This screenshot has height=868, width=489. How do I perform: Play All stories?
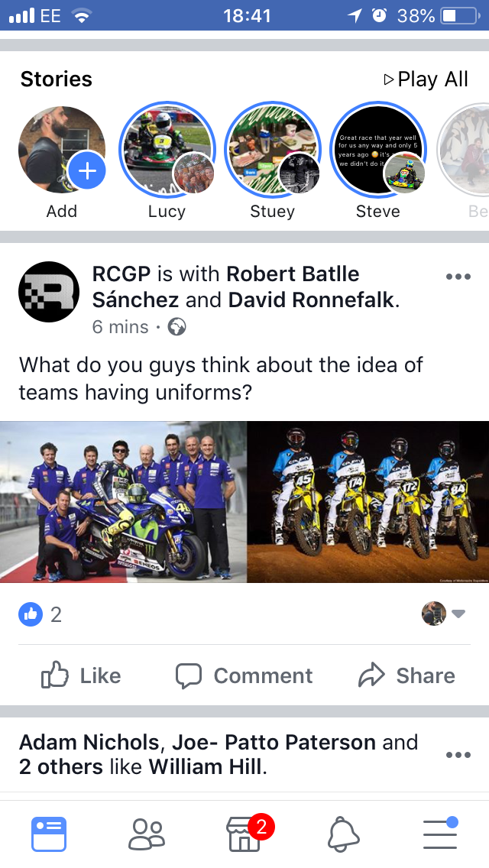coord(426,79)
